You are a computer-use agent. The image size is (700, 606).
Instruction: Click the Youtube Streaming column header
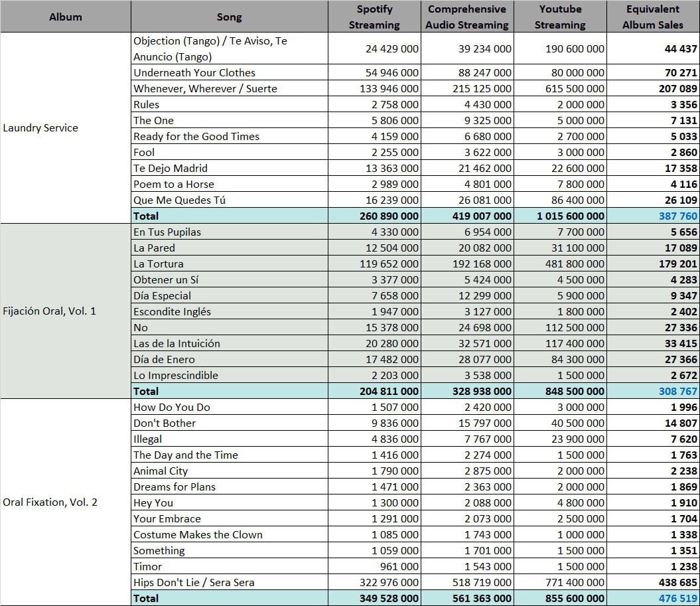[x=560, y=17]
